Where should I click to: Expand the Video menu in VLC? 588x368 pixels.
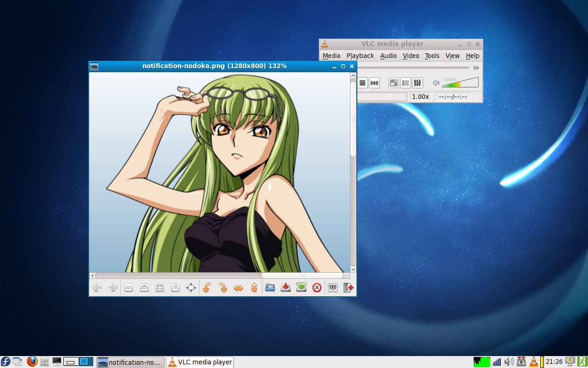click(x=411, y=56)
